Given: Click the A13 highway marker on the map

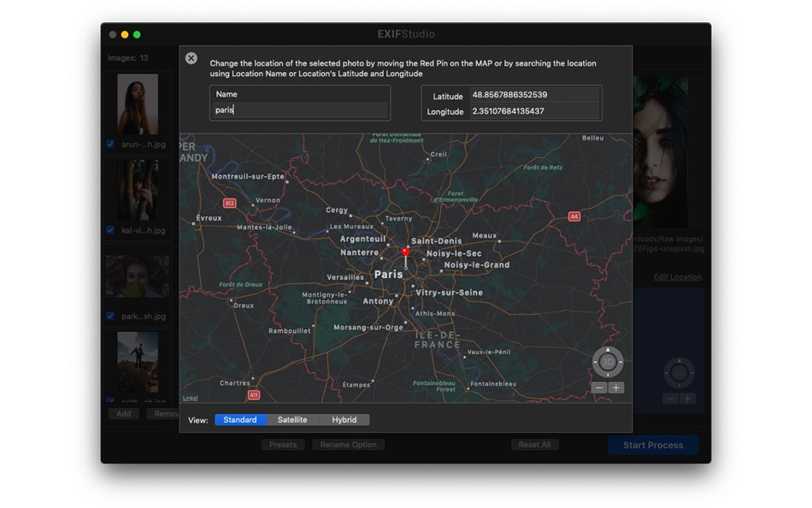Looking at the screenshot, I should click(229, 204).
